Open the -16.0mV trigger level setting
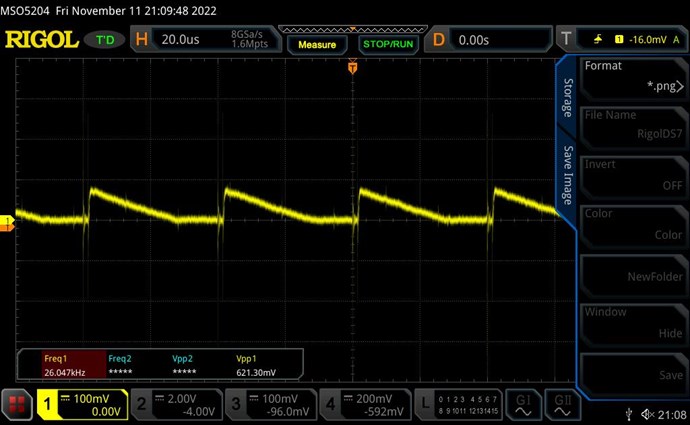This screenshot has width=690, height=425. coord(647,40)
